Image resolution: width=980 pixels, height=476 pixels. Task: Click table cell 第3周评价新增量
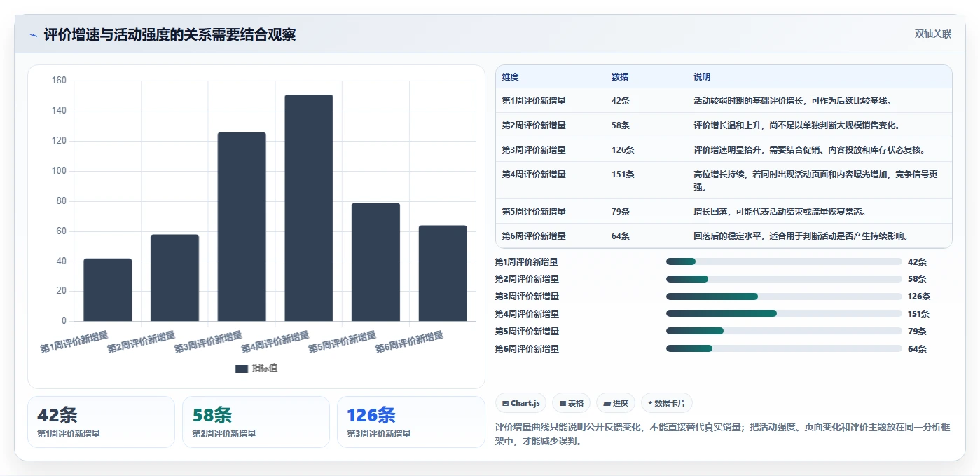pos(534,150)
